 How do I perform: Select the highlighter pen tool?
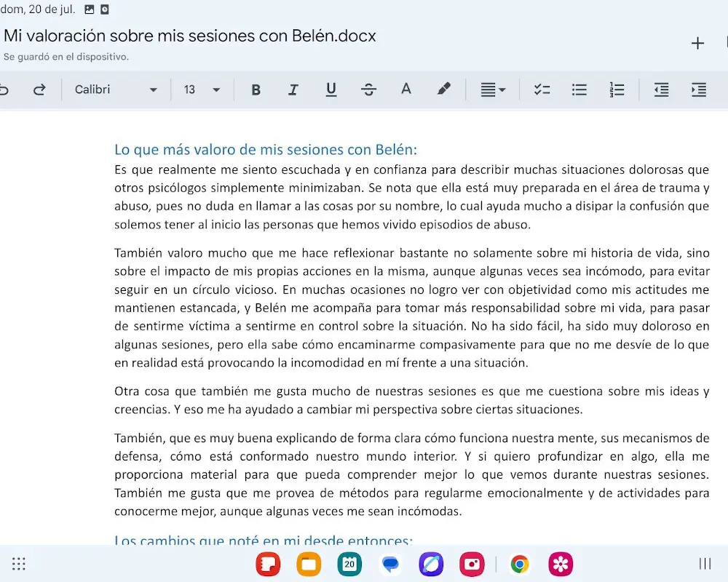[x=445, y=89]
